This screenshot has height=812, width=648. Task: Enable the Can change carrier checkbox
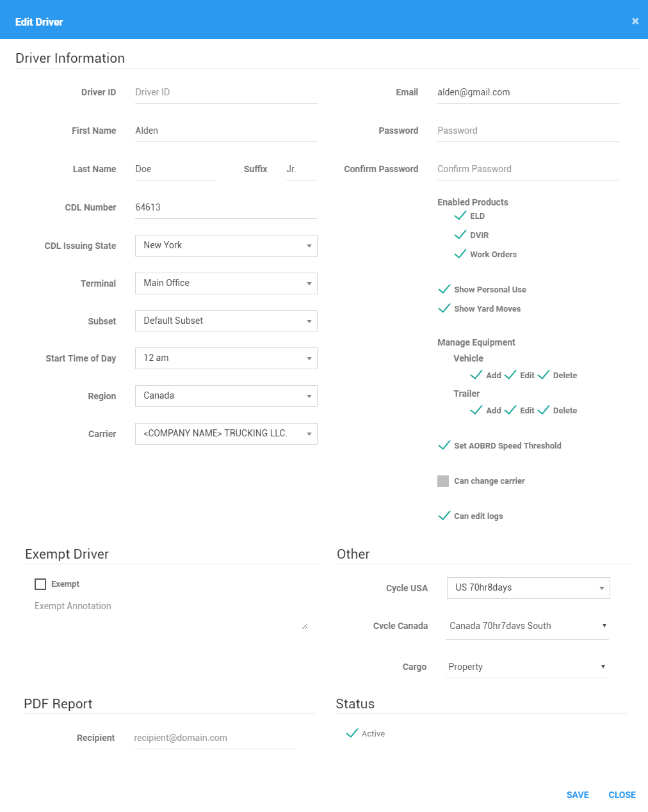(x=443, y=481)
